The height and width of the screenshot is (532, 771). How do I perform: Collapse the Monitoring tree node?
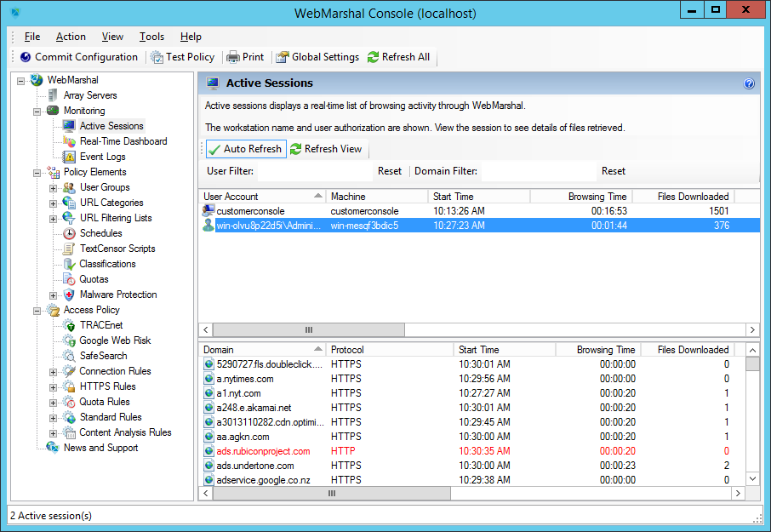coord(37,111)
